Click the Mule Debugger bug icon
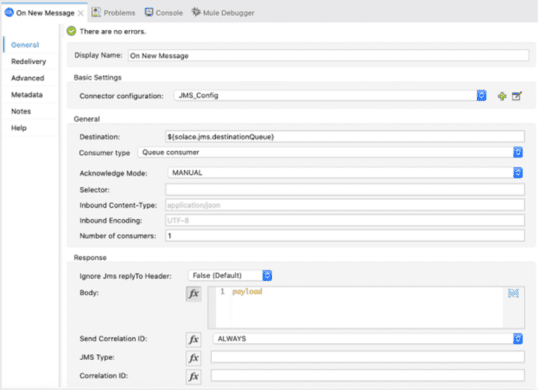Viewport: 539px width, 390px height. pyautogui.click(x=196, y=12)
